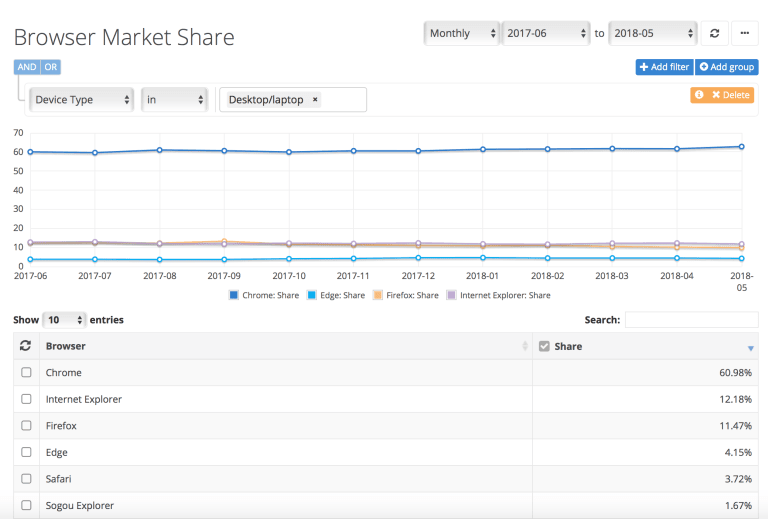Click inside the Desktop/laptop filter value box
The image size is (768, 519).
293,99
